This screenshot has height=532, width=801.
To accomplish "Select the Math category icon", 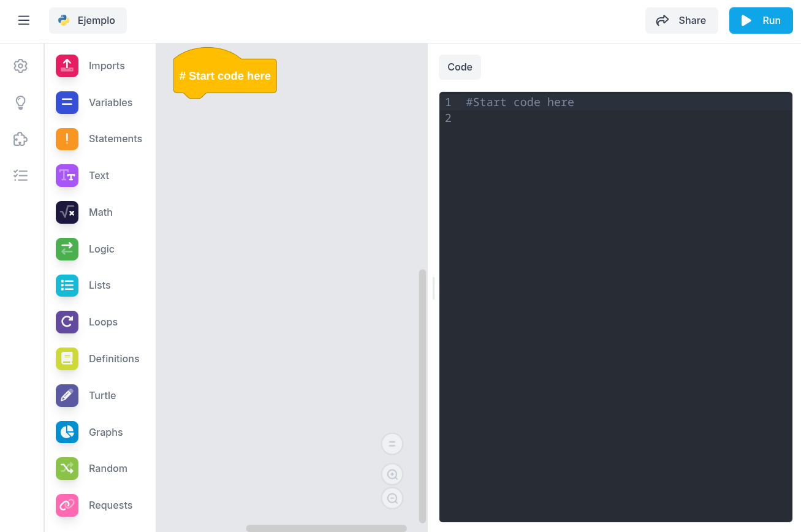I will pos(67,212).
